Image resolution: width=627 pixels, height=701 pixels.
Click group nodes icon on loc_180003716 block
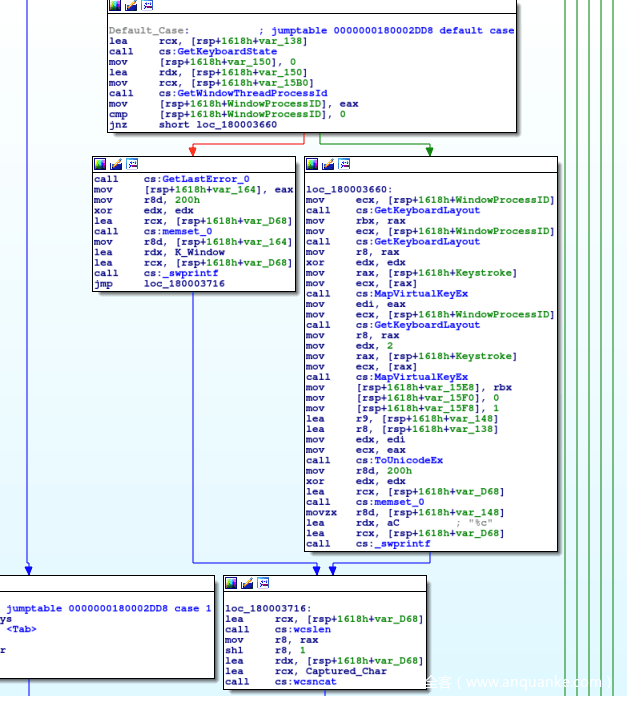tap(263, 583)
